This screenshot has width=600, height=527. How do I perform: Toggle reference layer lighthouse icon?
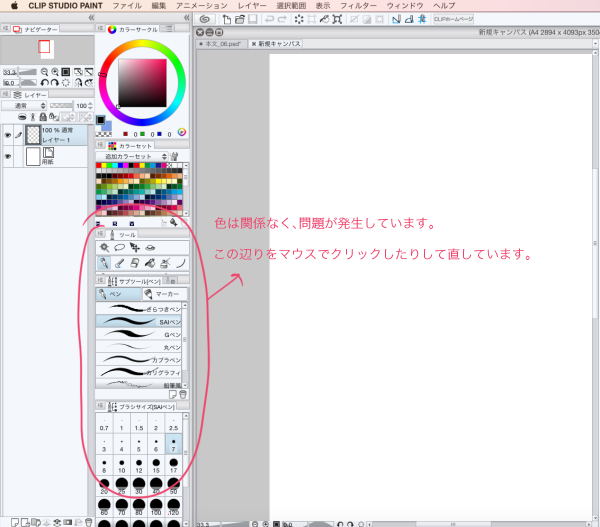[33, 117]
